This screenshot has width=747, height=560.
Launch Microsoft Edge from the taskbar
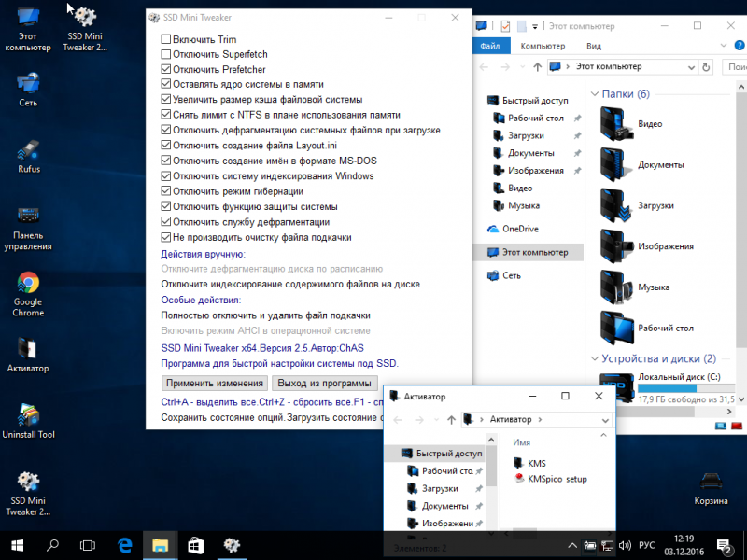pos(125,546)
